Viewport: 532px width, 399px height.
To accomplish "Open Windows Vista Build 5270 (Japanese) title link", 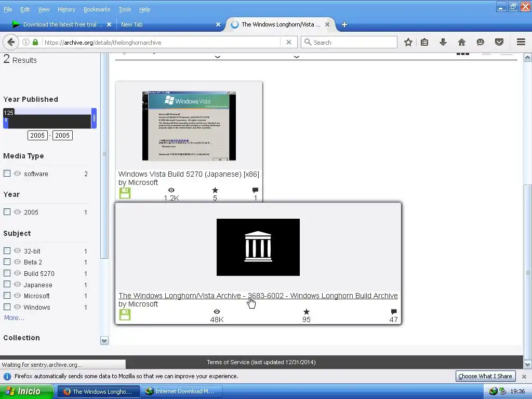I will click(189, 174).
